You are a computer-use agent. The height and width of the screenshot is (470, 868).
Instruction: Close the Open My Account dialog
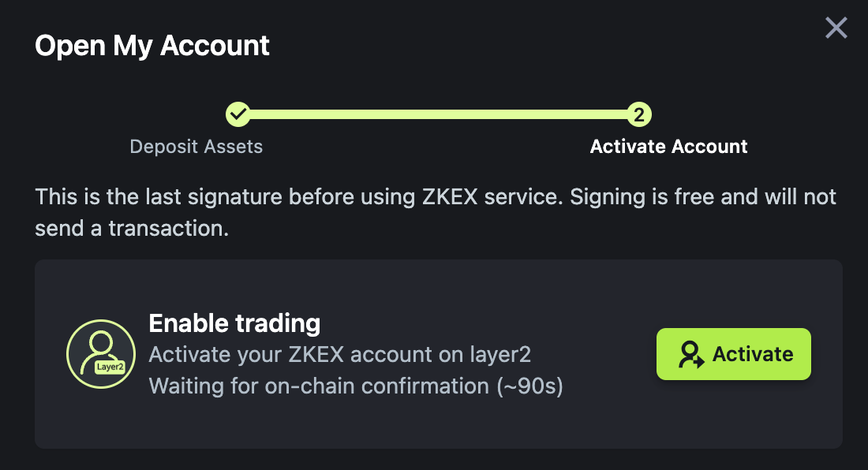[836, 28]
